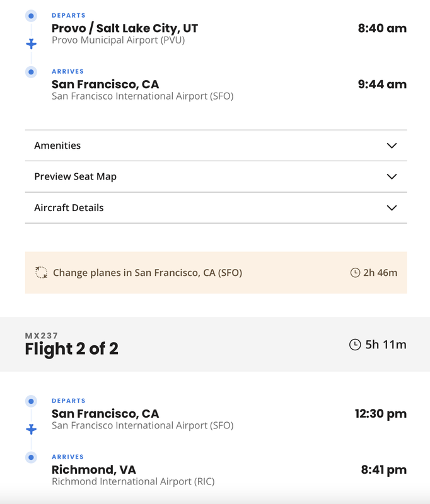Screen dimensions: 430x504
Task: Click the clock icon next to 2h 46m
Action: click(355, 273)
